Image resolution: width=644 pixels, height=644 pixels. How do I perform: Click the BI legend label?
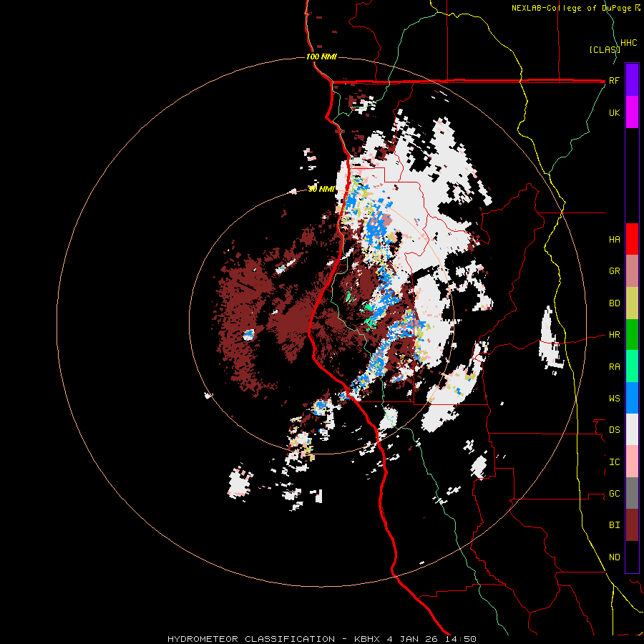point(614,525)
